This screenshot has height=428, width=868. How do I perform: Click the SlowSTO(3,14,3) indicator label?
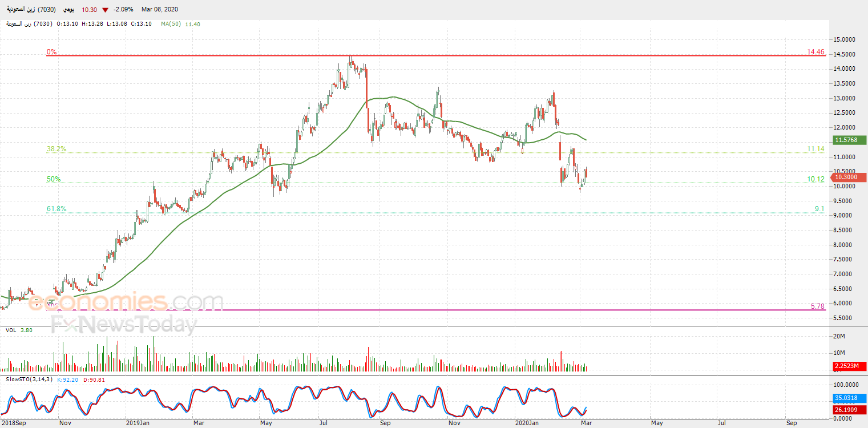point(30,379)
